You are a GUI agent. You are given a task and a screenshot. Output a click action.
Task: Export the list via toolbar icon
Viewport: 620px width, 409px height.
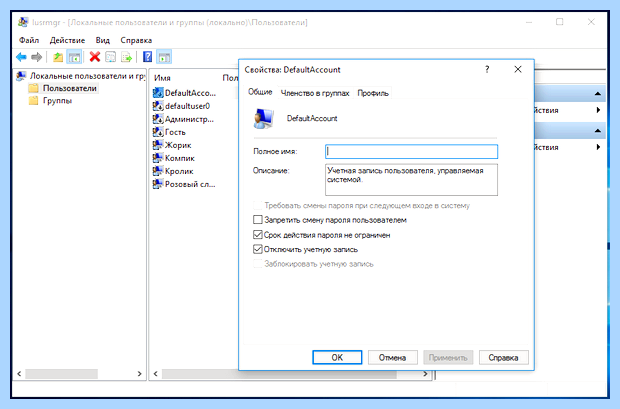(x=127, y=57)
